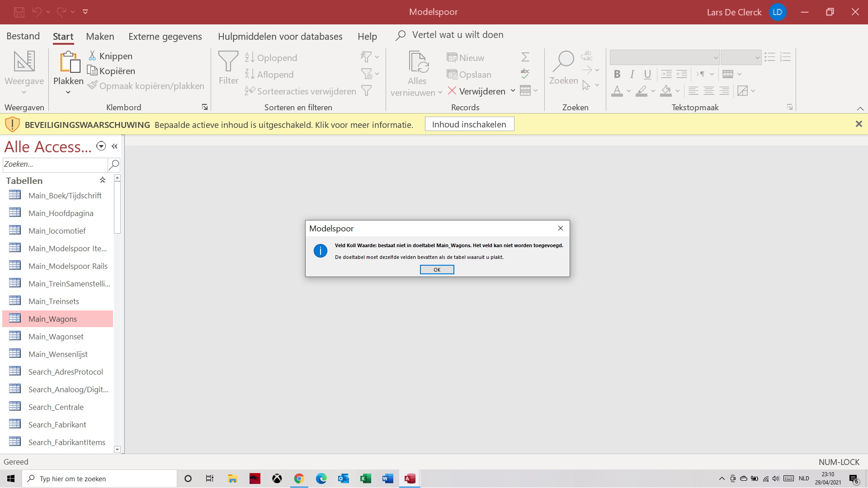This screenshot has height=488, width=868.
Task: Click Alles vernieuwen refresh icon
Action: (418, 62)
